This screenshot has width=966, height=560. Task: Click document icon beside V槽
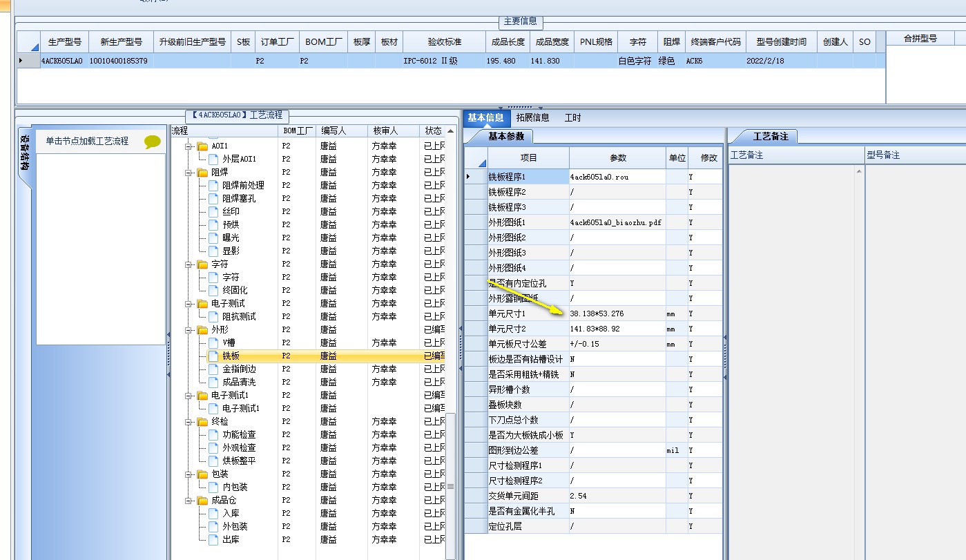coord(213,342)
